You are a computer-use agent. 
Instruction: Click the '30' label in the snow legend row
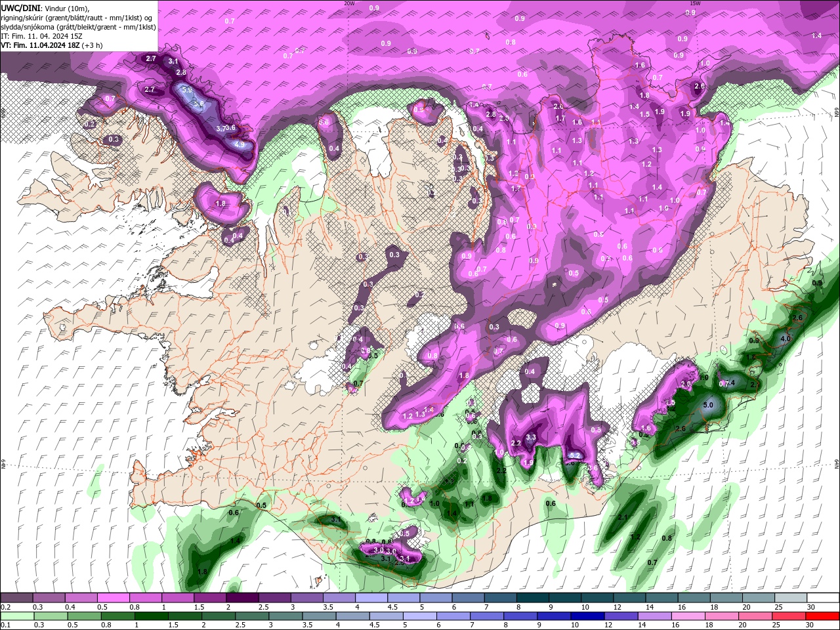tap(811, 607)
